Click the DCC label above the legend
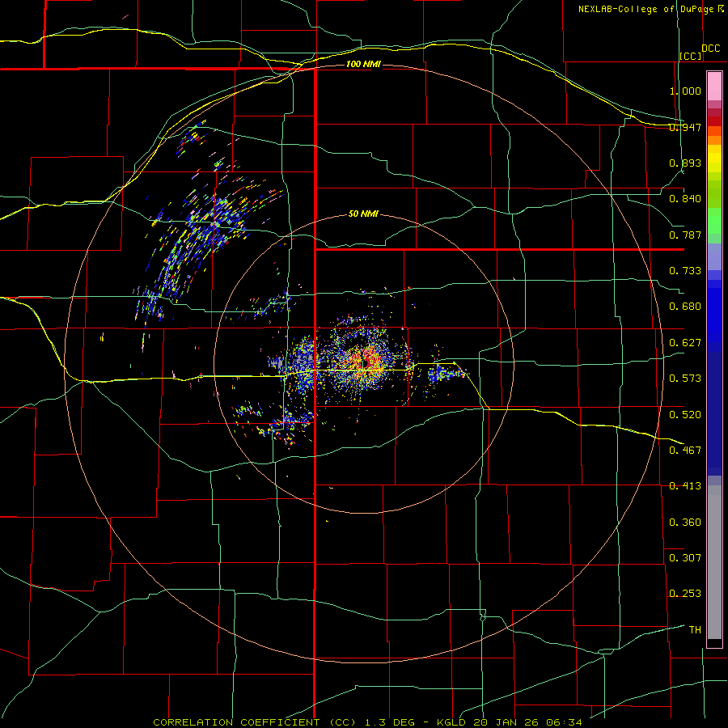728x728 pixels. point(710,49)
